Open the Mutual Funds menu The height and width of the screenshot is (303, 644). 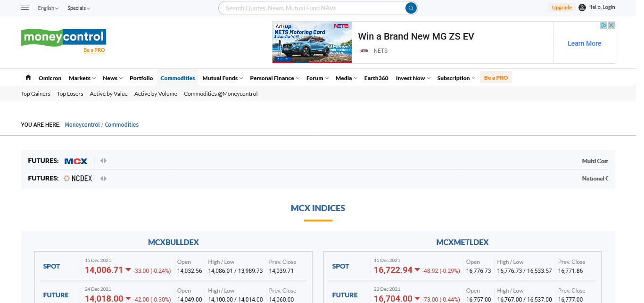click(223, 78)
